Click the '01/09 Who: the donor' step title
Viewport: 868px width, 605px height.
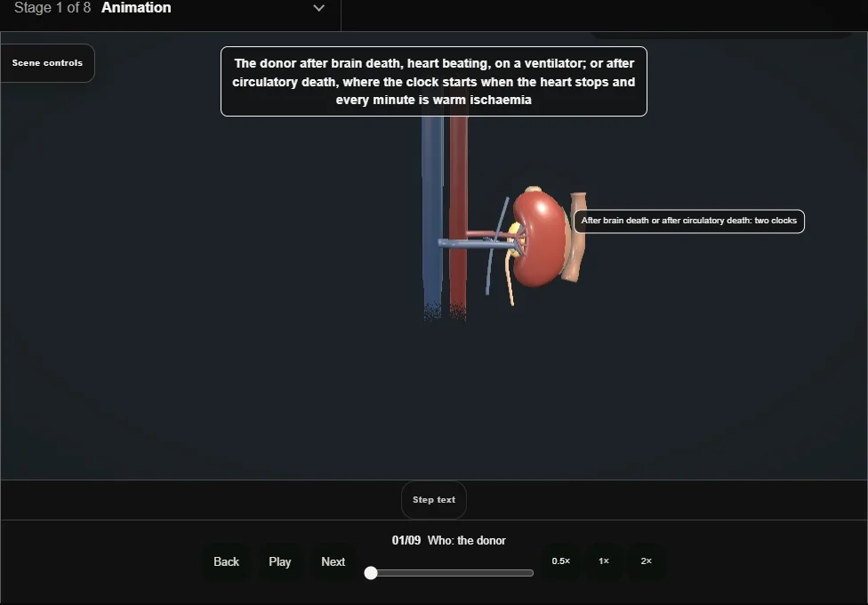(449, 540)
